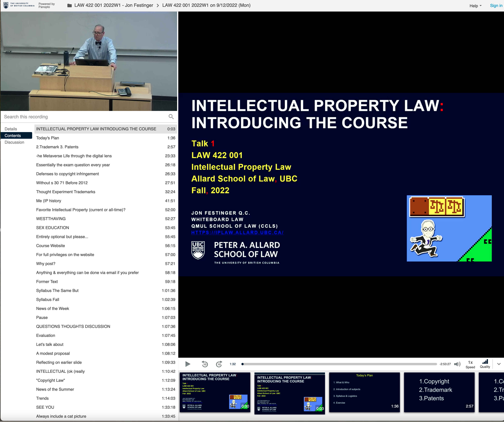
Task: Go to A modest proposal entry
Action: coord(106,353)
